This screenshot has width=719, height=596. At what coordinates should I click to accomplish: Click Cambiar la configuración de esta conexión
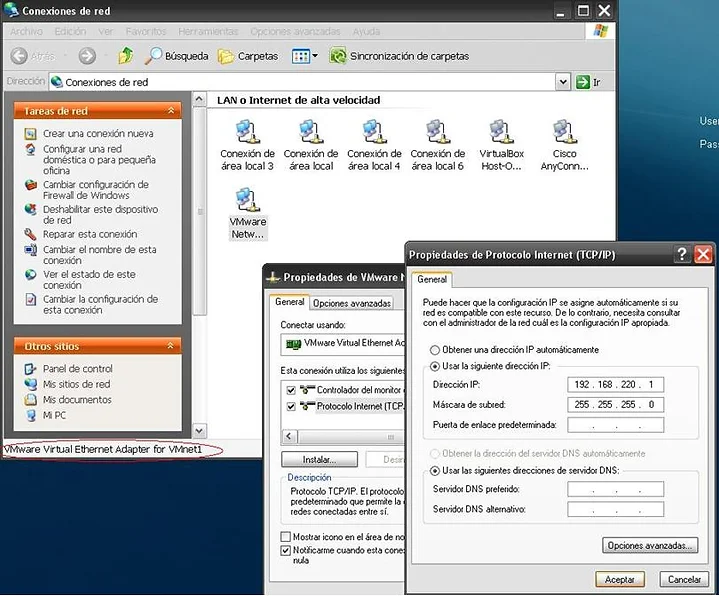coord(100,304)
